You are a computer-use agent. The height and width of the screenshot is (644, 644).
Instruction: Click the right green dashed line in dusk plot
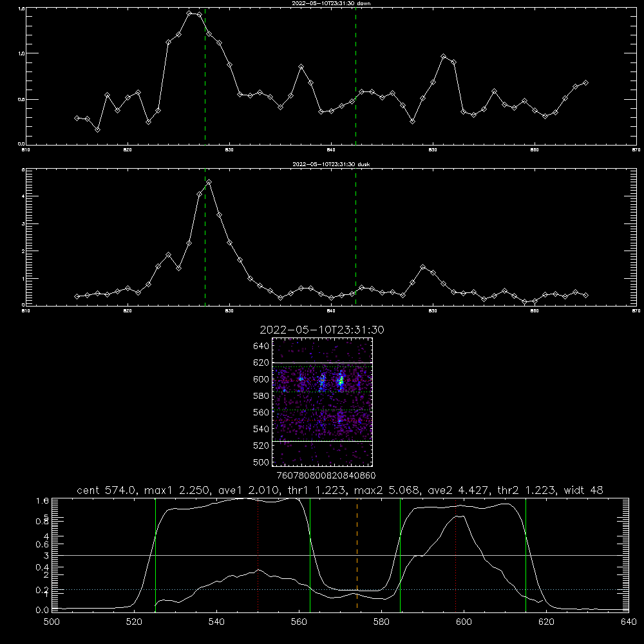coord(355,238)
